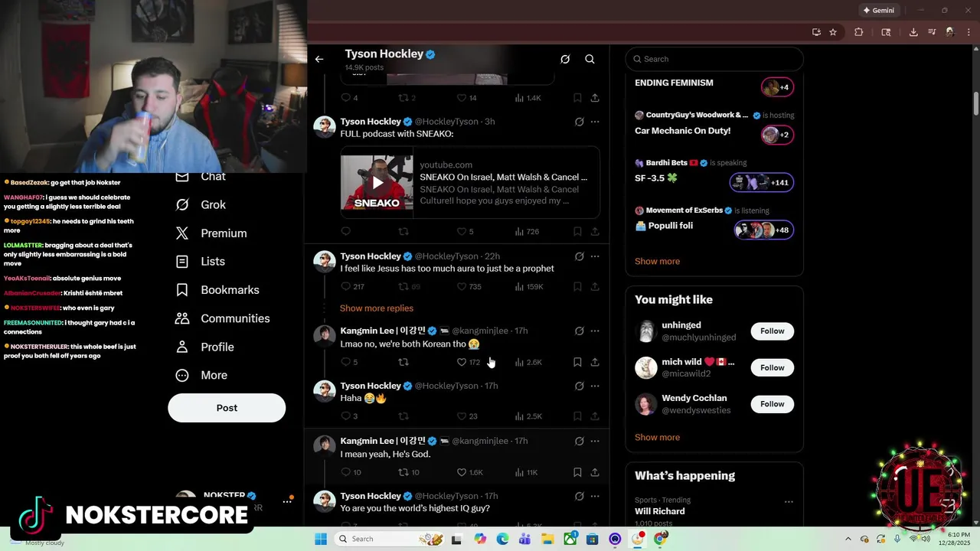This screenshot has width=980, height=551.
Task: Open Chrome downloads icon
Action: 913,32
